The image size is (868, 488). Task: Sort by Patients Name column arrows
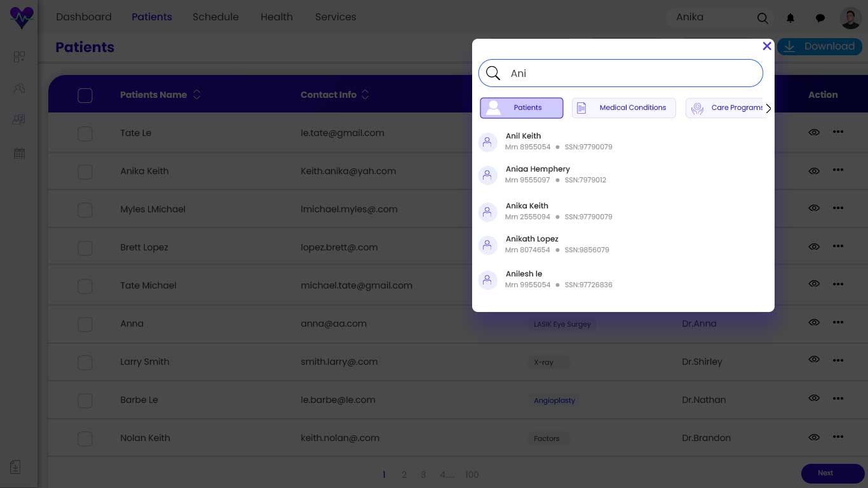[197, 94]
